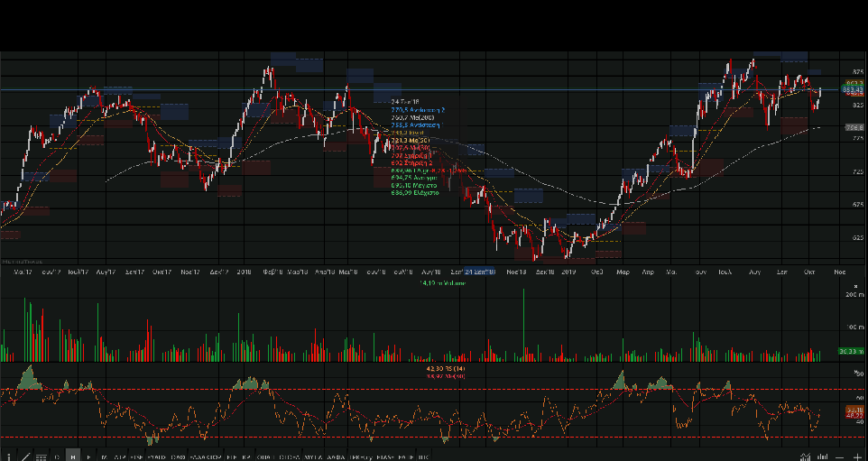Zoom in with the plus icon
Screen dimensions: 868x461
pos(856,457)
